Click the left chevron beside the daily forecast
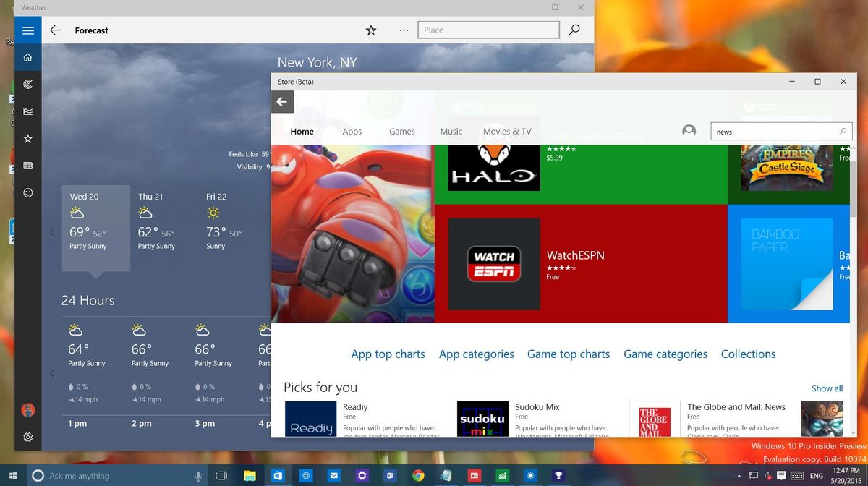The width and height of the screenshot is (868, 486). click(x=51, y=232)
